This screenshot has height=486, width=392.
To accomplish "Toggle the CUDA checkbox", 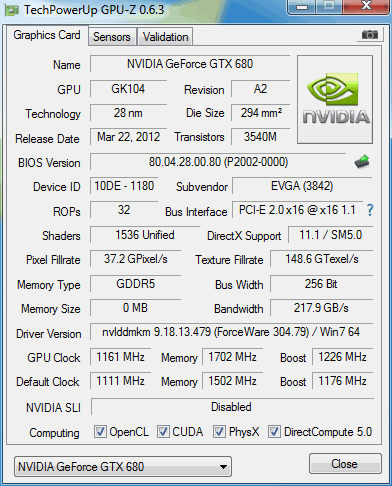I will 163,432.
